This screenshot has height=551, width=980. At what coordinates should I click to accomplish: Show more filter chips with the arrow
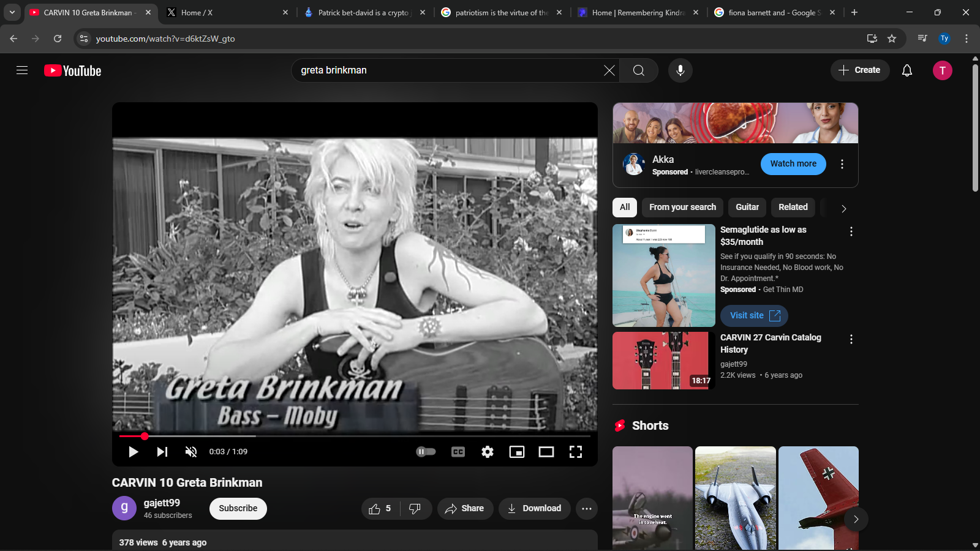(x=843, y=209)
